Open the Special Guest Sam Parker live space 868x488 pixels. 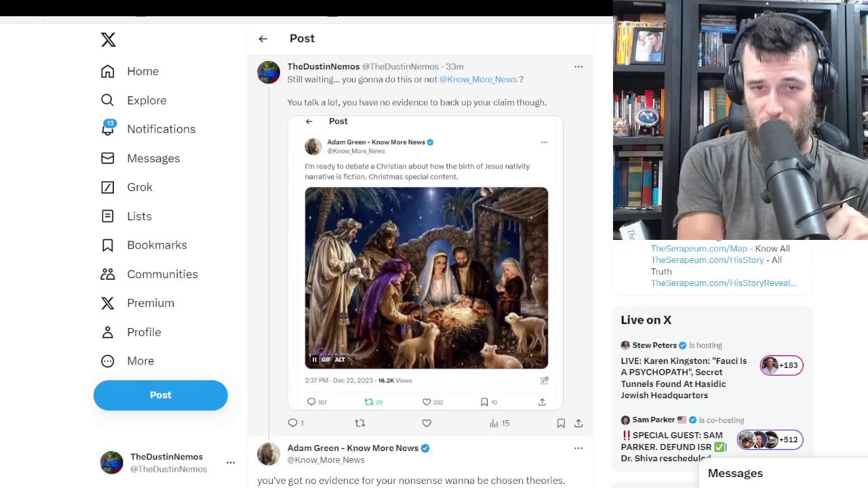pyautogui.click(x=673, y=447)
